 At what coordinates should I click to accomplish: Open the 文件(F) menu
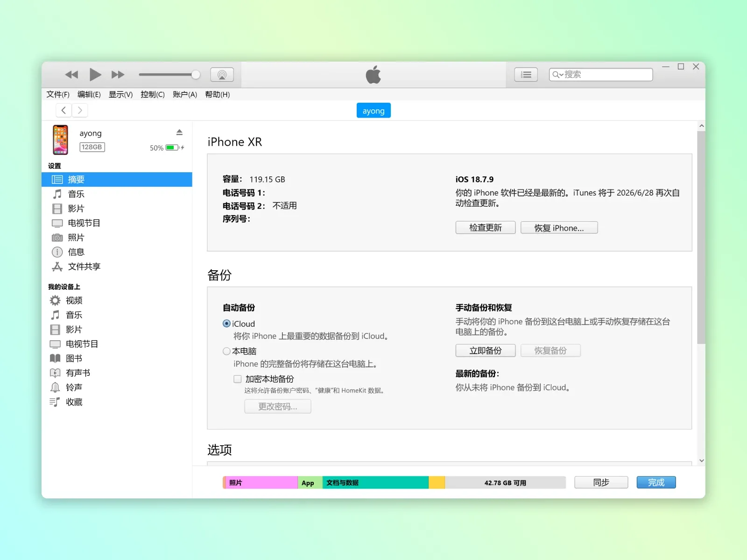tap(58, 94)
